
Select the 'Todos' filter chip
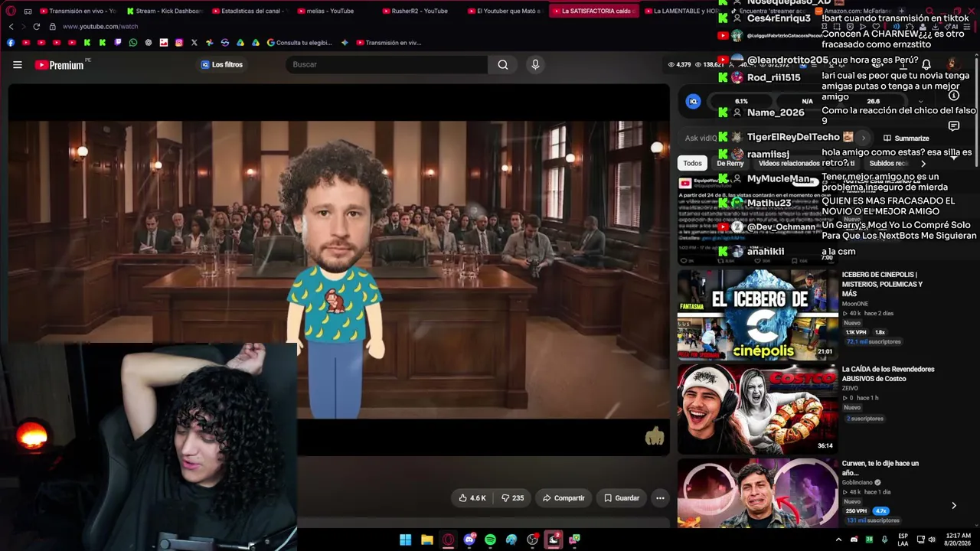[x=692, y=163]
